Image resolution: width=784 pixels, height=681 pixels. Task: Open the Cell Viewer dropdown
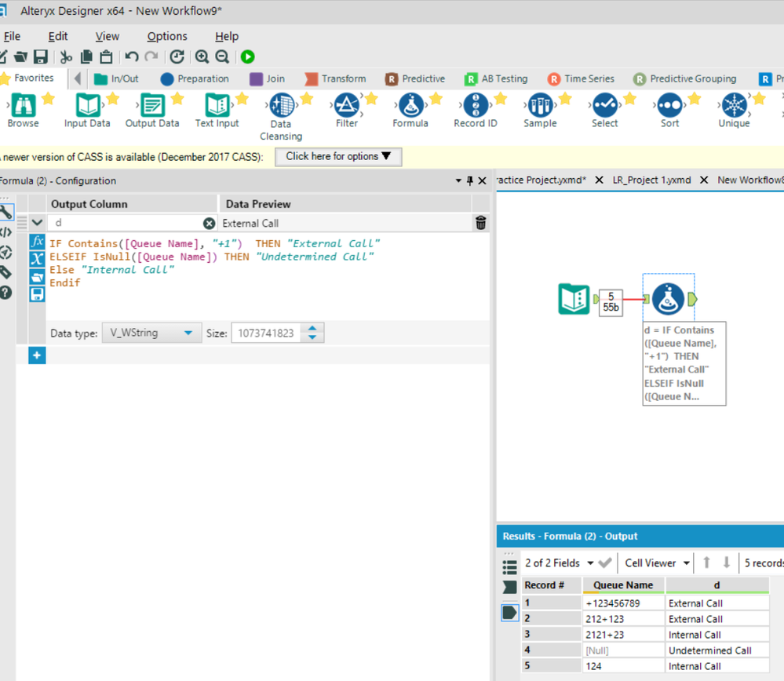pos(657,563)
